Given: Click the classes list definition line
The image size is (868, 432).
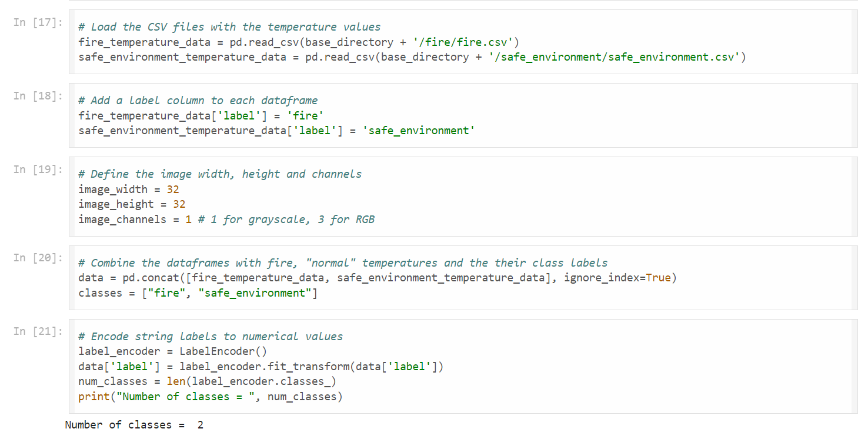Looking at the screenshot, I should pos(198,293).
